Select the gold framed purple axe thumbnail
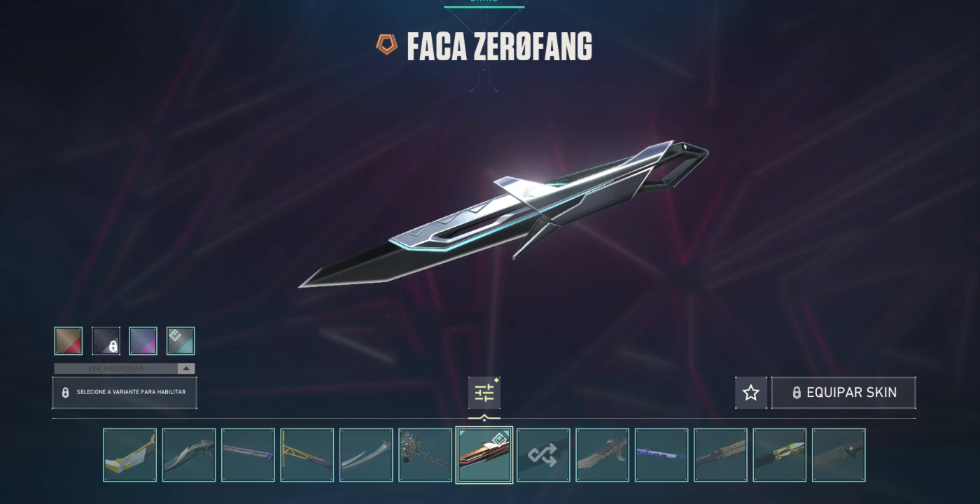 [x=307, y=455]
